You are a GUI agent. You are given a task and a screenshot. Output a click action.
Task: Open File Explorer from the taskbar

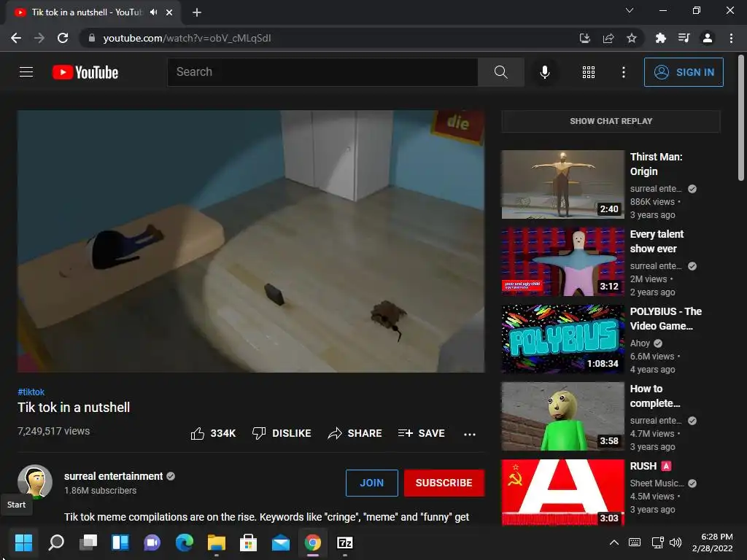[x=216, y=542]
